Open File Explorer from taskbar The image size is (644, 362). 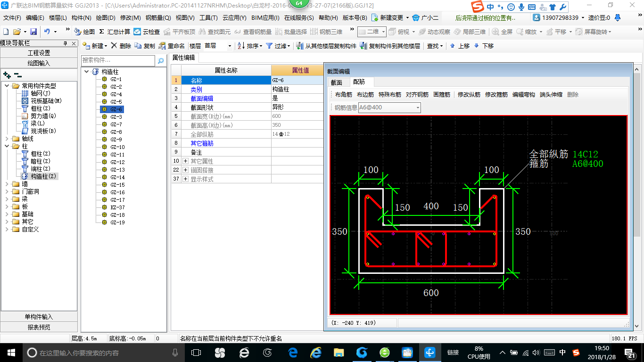pos(339,352)
